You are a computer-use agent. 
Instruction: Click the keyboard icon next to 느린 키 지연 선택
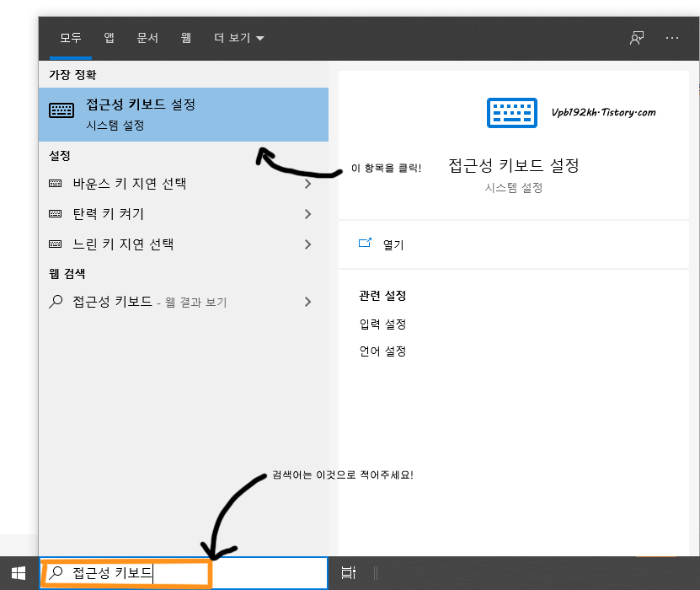(x=56, y=244)
